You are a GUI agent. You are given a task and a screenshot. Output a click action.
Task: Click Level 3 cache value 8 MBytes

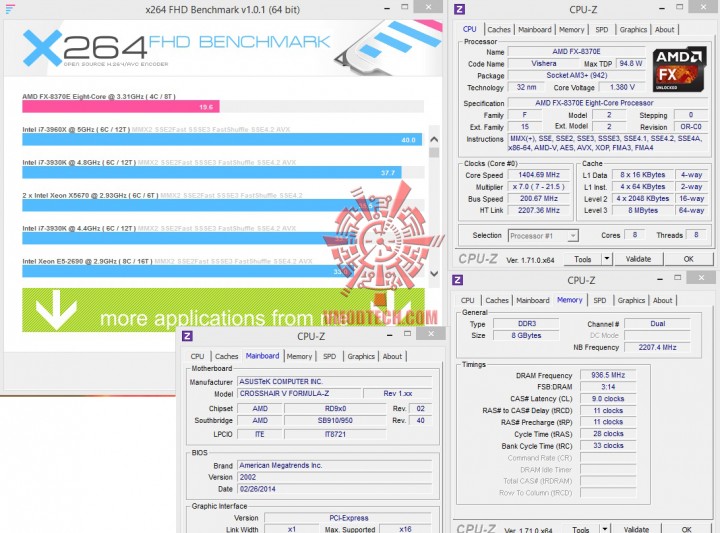pos(643,210)
